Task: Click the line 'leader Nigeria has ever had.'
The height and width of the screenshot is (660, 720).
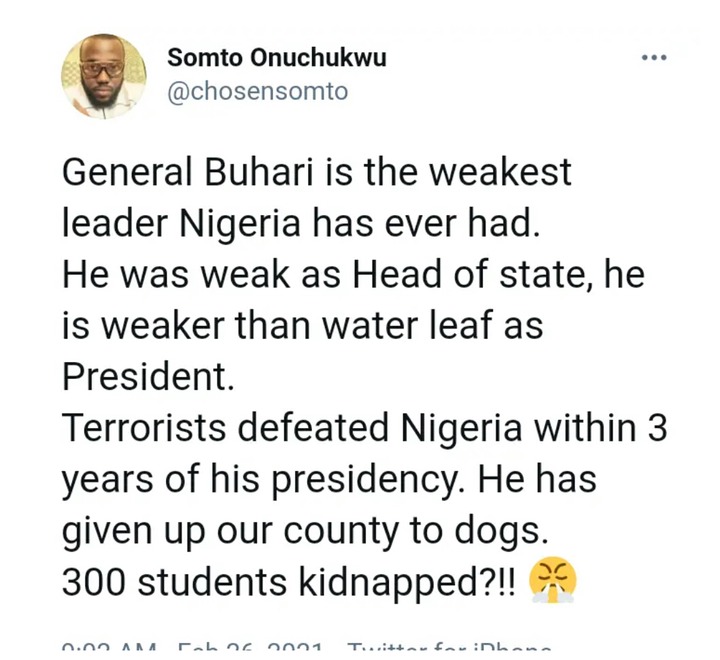Action: pos(300,224)
